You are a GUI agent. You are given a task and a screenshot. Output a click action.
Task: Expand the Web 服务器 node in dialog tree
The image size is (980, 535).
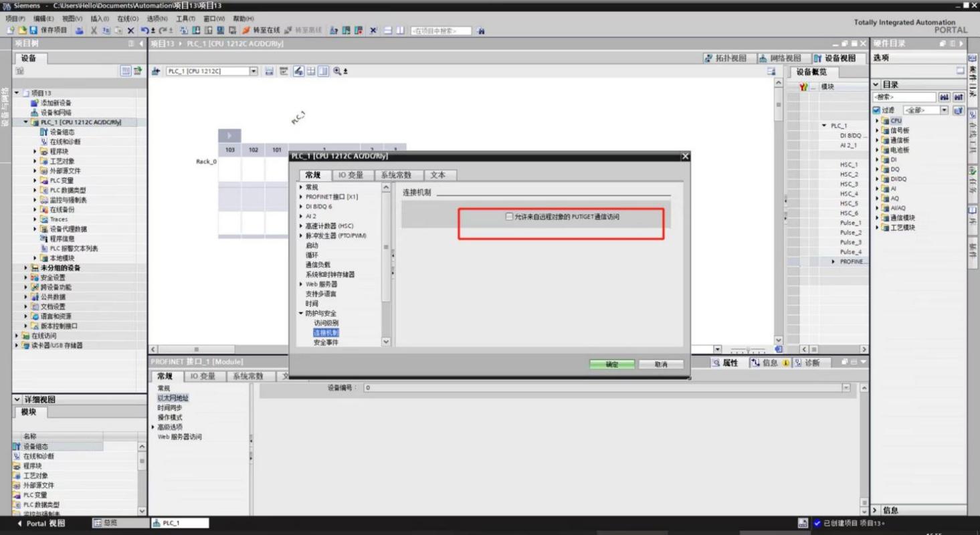[301, 284]
